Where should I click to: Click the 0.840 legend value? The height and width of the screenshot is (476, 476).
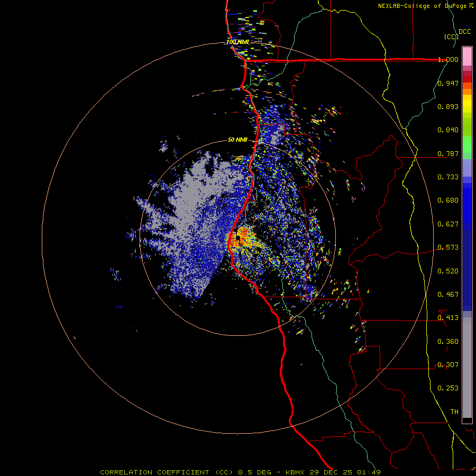[448, 130]
